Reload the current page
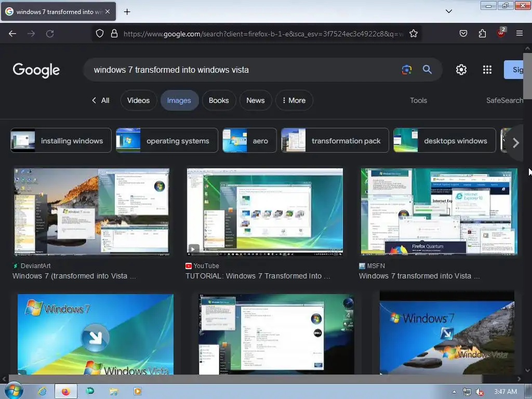 point(50,34)
